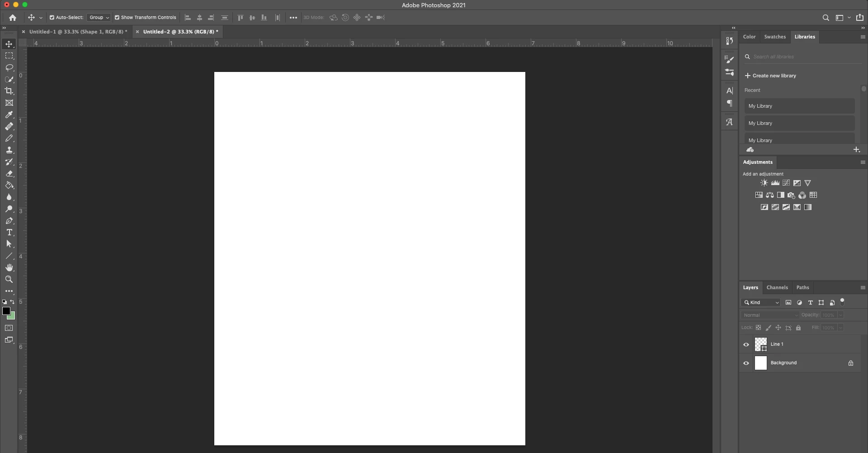This screenshot has width=868, height=453.
Task: Select the Eraser tool
Action: coord(9,174)
